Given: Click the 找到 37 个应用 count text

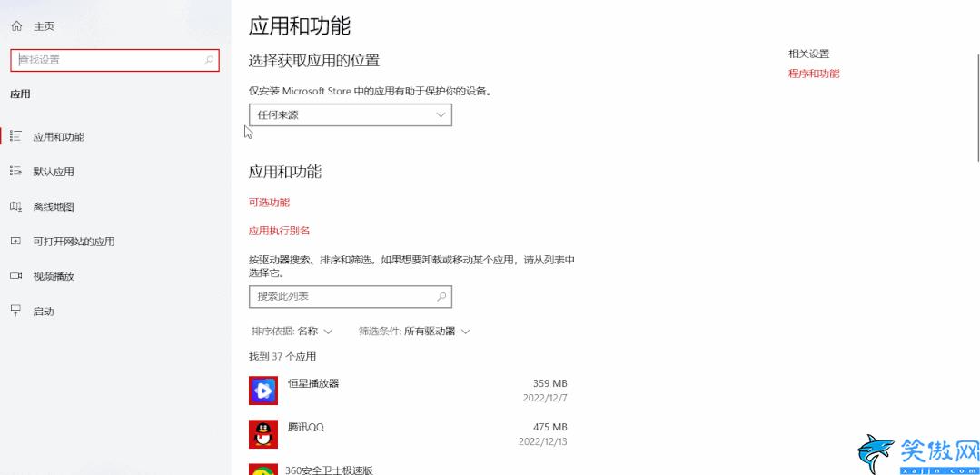Looking at the screenshot, I should (282, 356).
